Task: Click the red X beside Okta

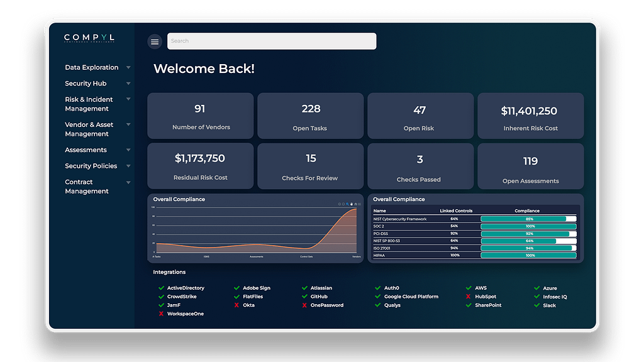Action: tap(236, 305)
